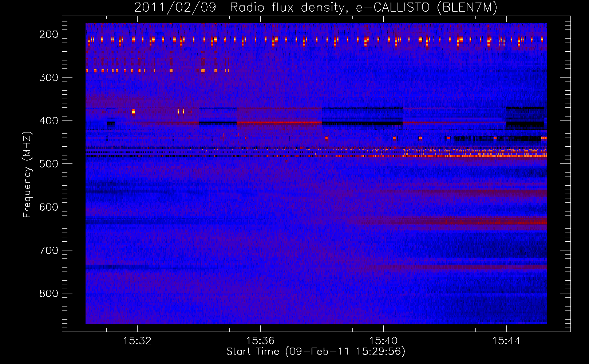589x364 pixels.
Task: Click the 'Frequency (MHZ)' axis label
Action: [27, 174]
